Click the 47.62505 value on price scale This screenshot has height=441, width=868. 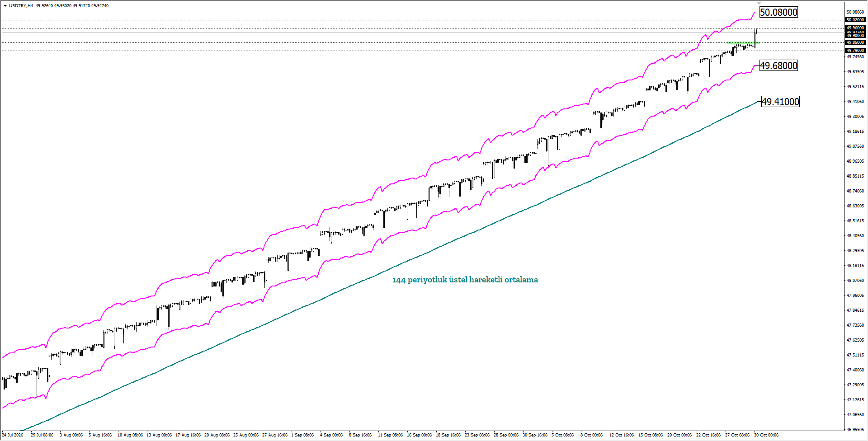855,340
